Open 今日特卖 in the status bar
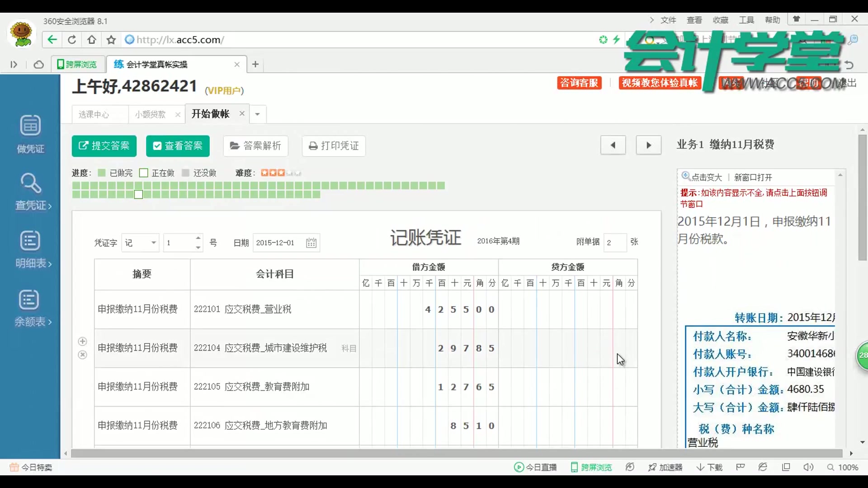The image size is (868, 488). (31, 467)
